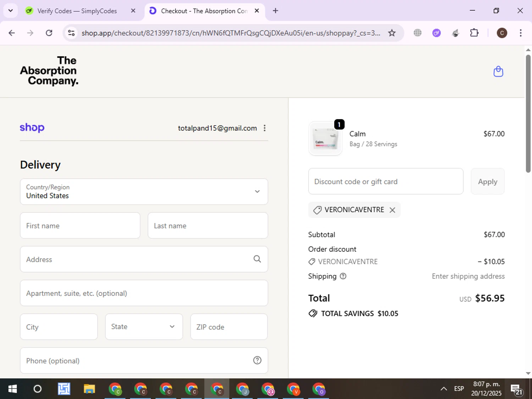The image size is (532, 399).
Task: Show the shipping info question icon
Action: pyautogui.click(x=343, y=276)
